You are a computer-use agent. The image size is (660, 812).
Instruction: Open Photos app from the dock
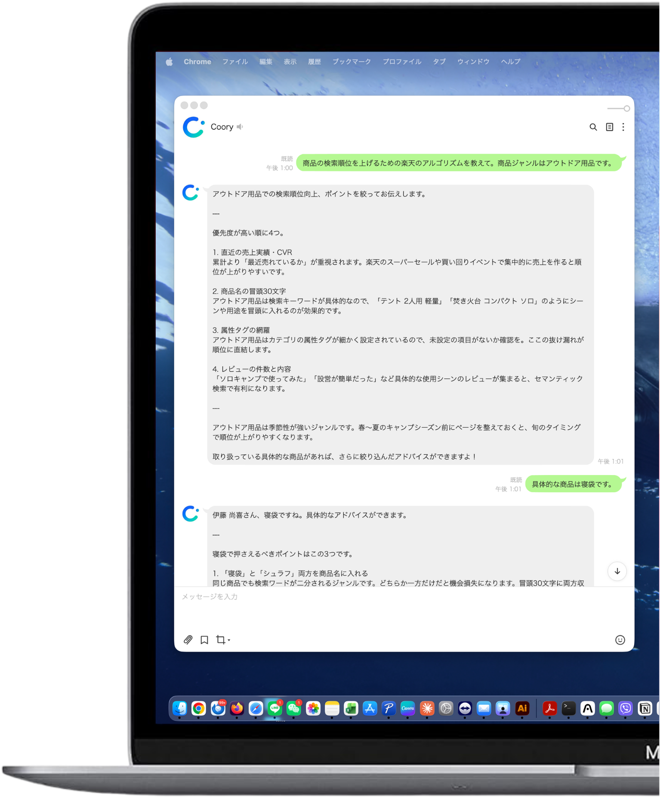313,708
